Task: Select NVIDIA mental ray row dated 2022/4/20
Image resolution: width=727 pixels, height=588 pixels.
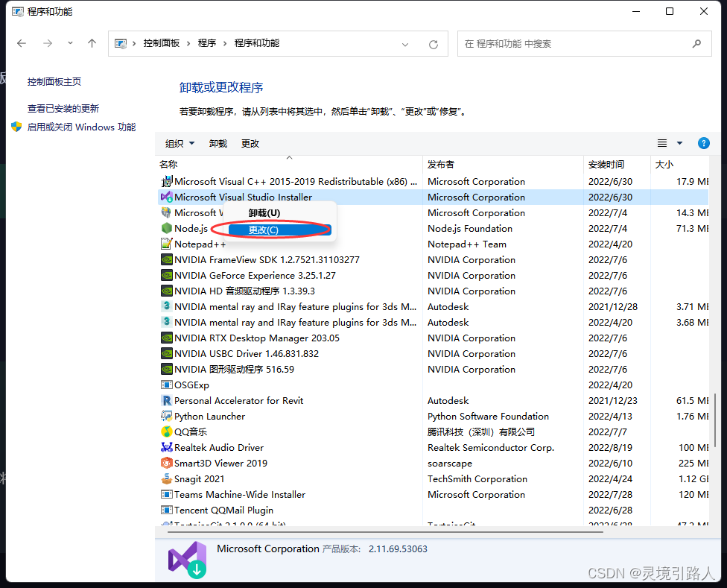Action: coord(433,322)
